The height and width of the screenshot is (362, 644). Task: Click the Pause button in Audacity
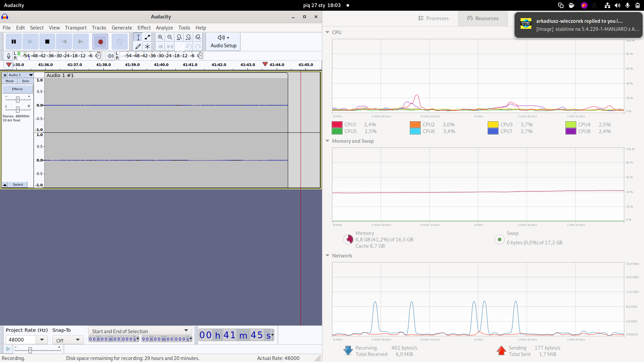pos(14,42)
